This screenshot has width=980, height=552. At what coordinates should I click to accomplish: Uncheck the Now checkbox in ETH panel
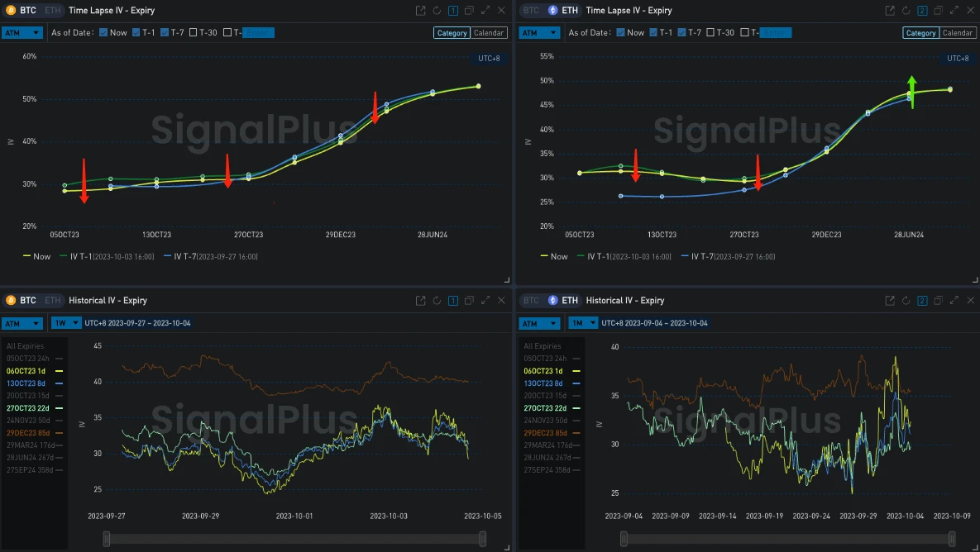click(x=623, y=32)
